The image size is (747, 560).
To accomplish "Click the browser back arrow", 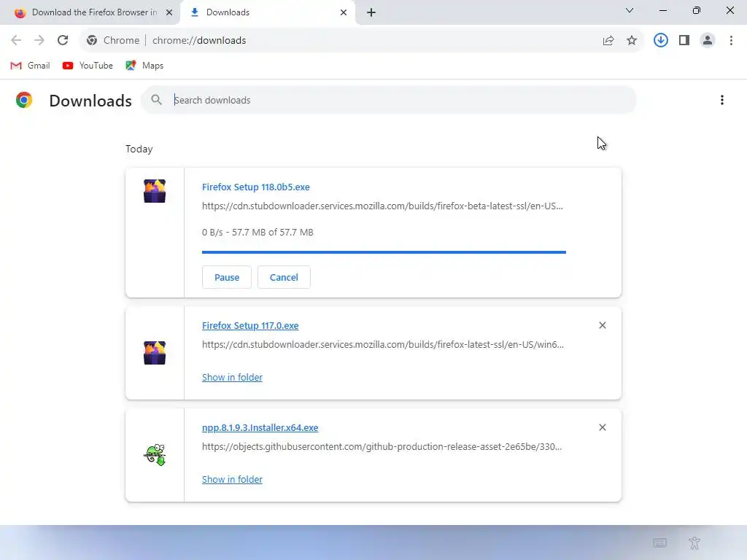I will coord(16,41).
